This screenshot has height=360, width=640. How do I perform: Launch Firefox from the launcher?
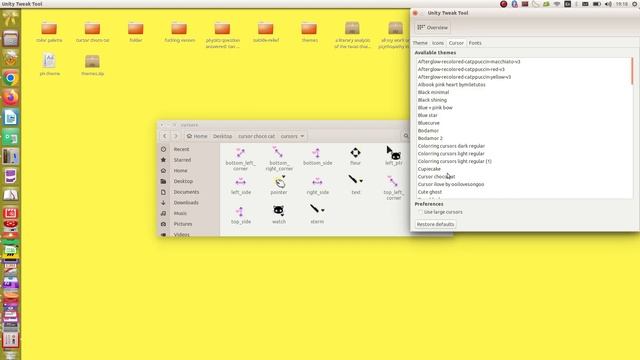tap(11, 98)
